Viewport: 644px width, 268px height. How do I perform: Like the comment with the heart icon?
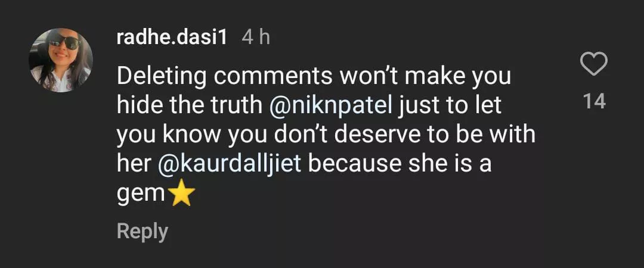(593, 64)
